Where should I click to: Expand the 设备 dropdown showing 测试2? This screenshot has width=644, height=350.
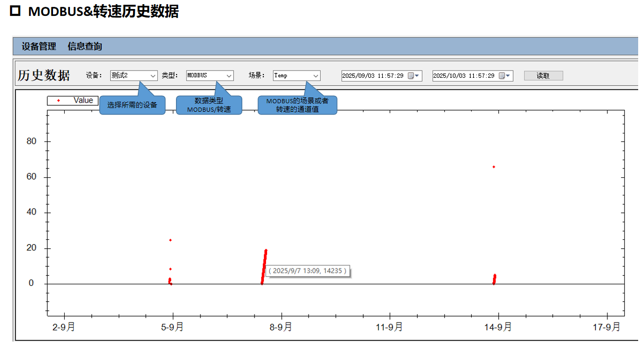point(153,76)
